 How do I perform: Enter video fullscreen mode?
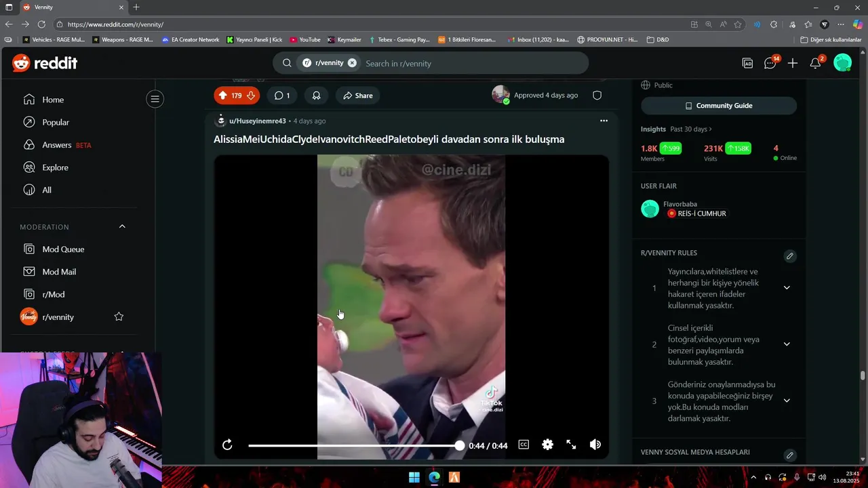click(x=571, y=445)
